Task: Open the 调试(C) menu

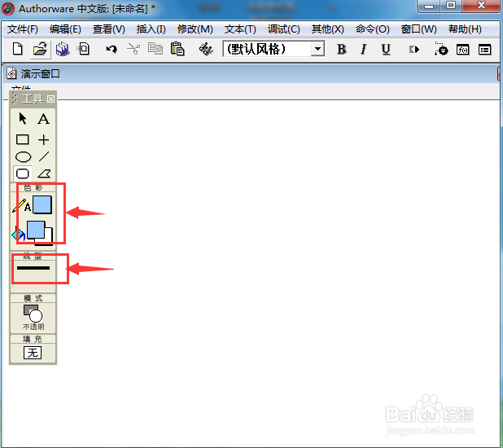Action: (x=283, y=29)
